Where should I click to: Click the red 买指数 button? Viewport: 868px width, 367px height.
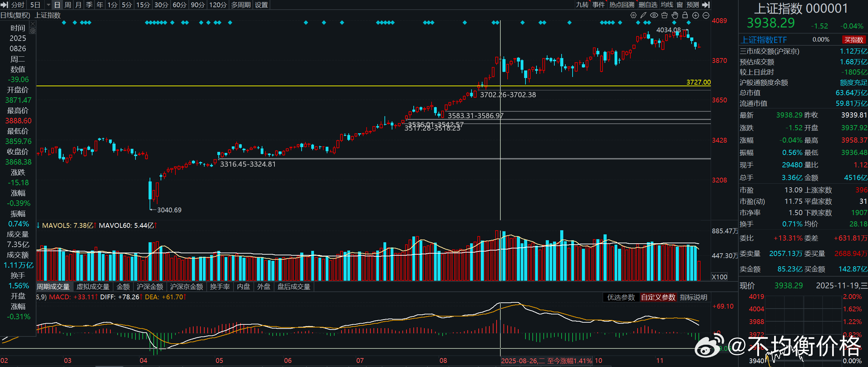(x=854, y=40)
